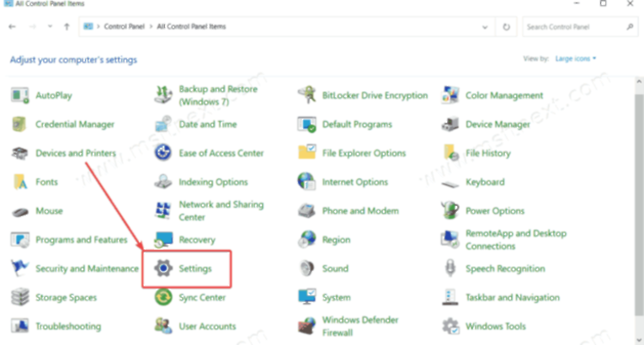Image resolution: width=644 pixels, height=345 pixels.
Task: Open the Sync Center link text
Action: [x=202, y=297]
